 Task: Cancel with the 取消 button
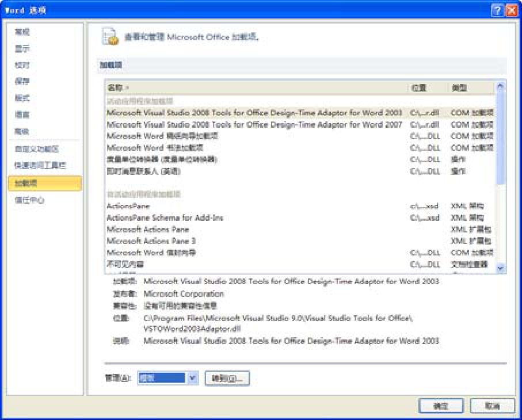(x=493, y=406)
